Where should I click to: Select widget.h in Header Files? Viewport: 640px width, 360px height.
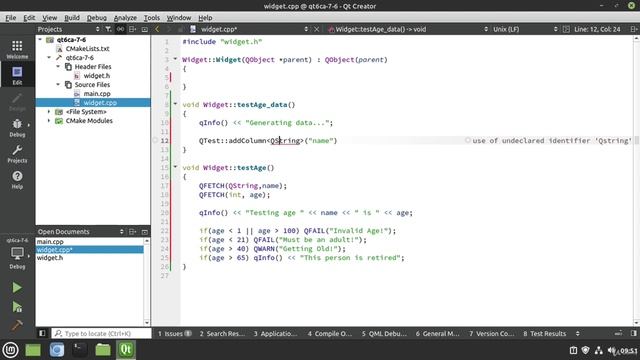pyautogui.click(x=97, y=76)
